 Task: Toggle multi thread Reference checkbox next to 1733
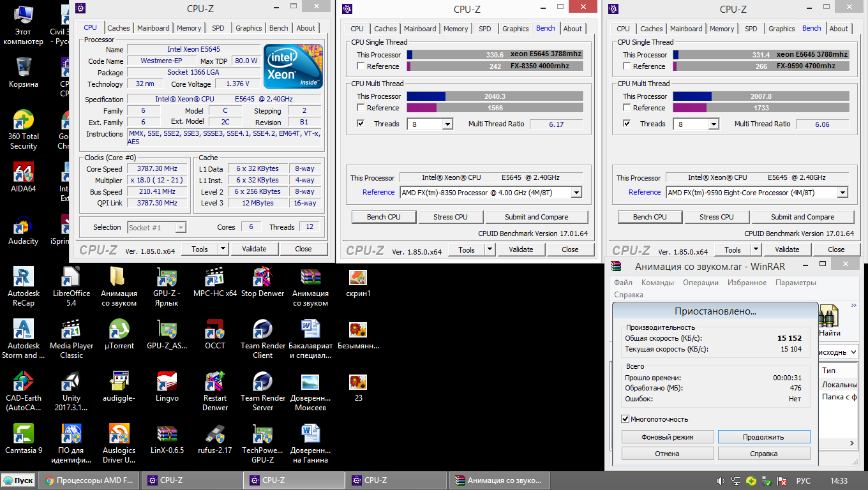click(x=627, y=108)
